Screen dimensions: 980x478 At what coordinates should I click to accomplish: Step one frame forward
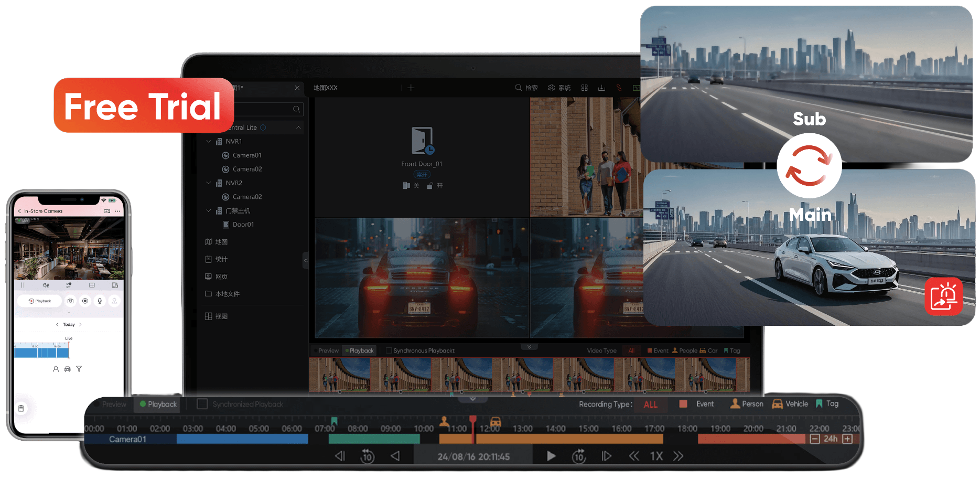[606, 456]
